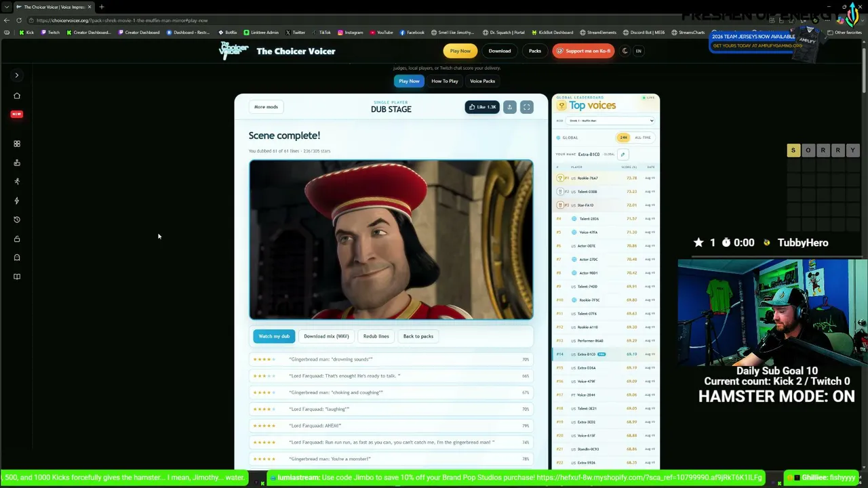The height and width of the screenshot is (488, 868).
Task: Edit your name with the pencil icon
Action: 623,155
